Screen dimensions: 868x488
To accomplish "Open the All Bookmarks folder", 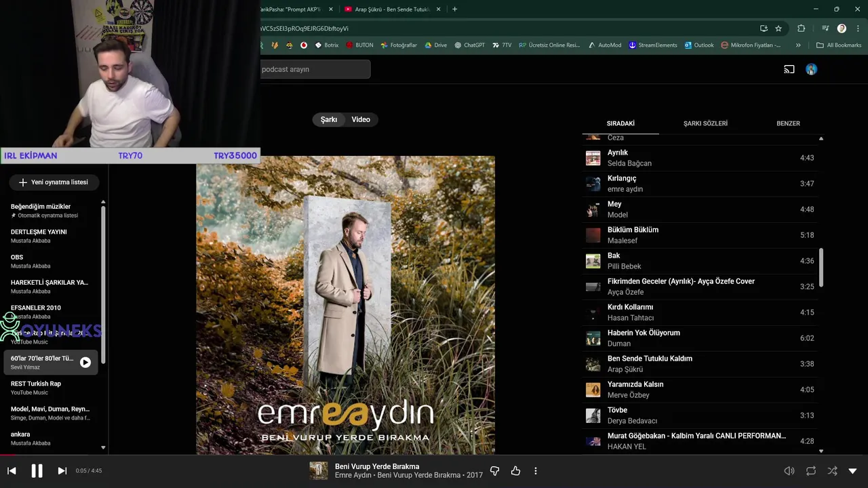I will pos(839,45).
